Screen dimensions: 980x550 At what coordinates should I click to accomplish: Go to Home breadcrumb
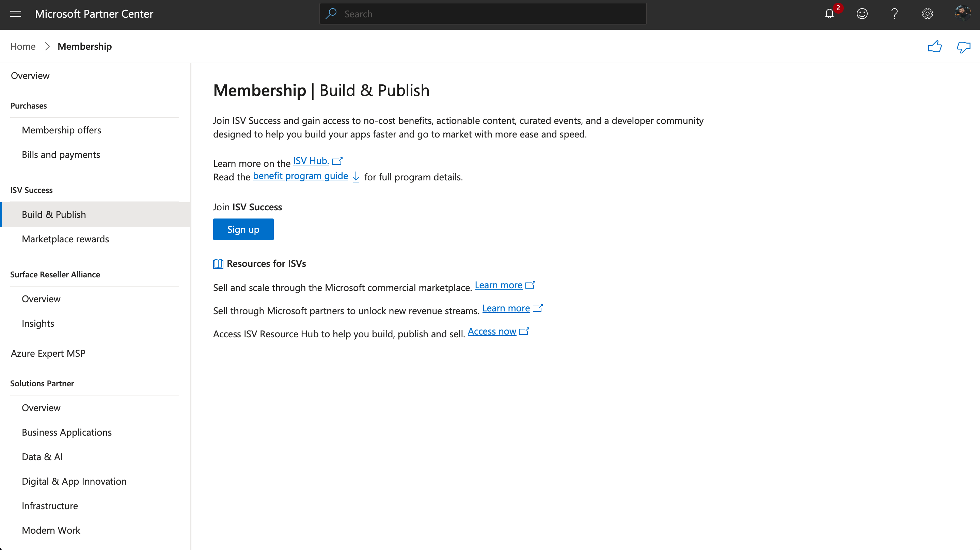tap(23, 46)
